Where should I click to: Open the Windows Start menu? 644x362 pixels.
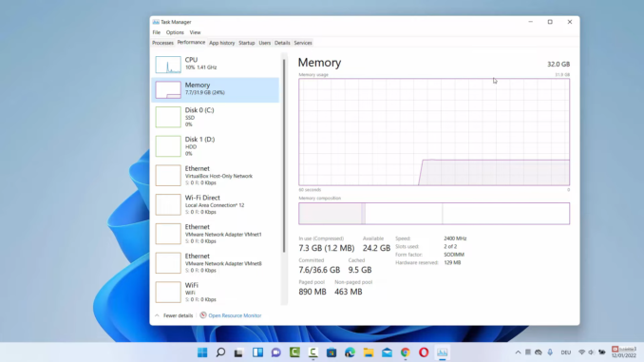pyautogui.click(x=202, y=352)
